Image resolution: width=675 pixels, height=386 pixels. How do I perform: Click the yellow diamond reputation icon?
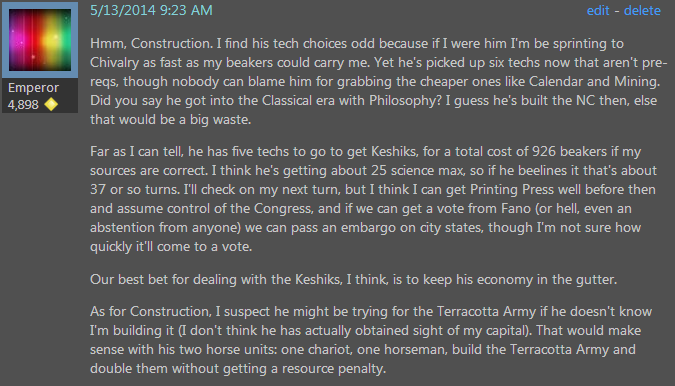click(x=51, y=104)
